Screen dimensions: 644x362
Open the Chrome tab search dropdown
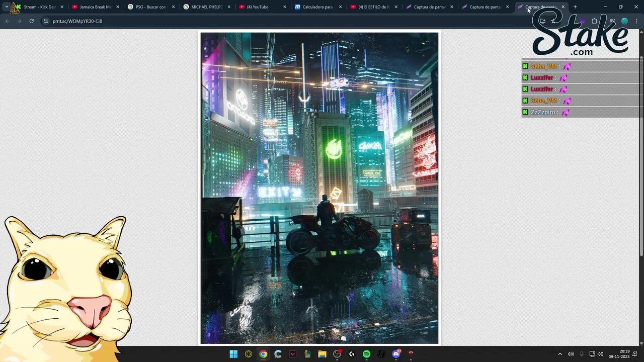(6, 7)
